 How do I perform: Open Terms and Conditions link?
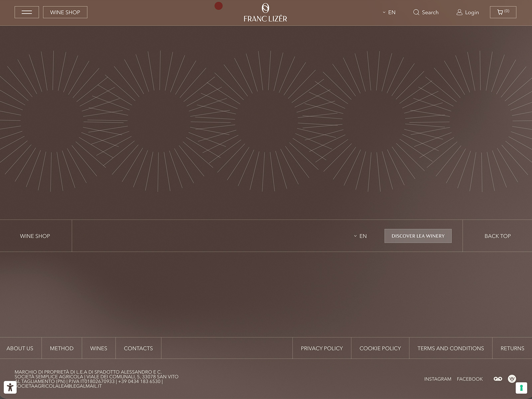point(451,348)
